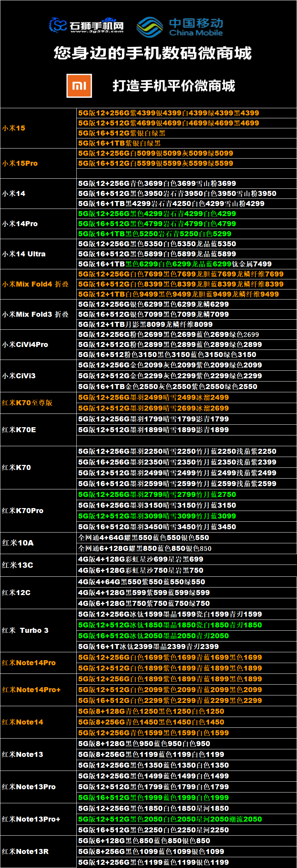The height and width of the screenshot is (868, 297).
Task: Select the 红米12C model cell
Action: pos(39,593)
